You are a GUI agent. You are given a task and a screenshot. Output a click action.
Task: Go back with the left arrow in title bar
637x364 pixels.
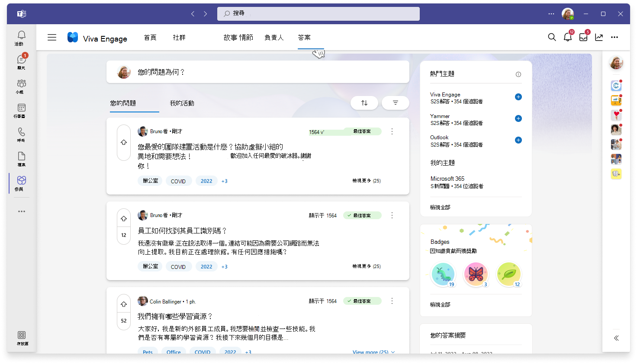point(193,14)
